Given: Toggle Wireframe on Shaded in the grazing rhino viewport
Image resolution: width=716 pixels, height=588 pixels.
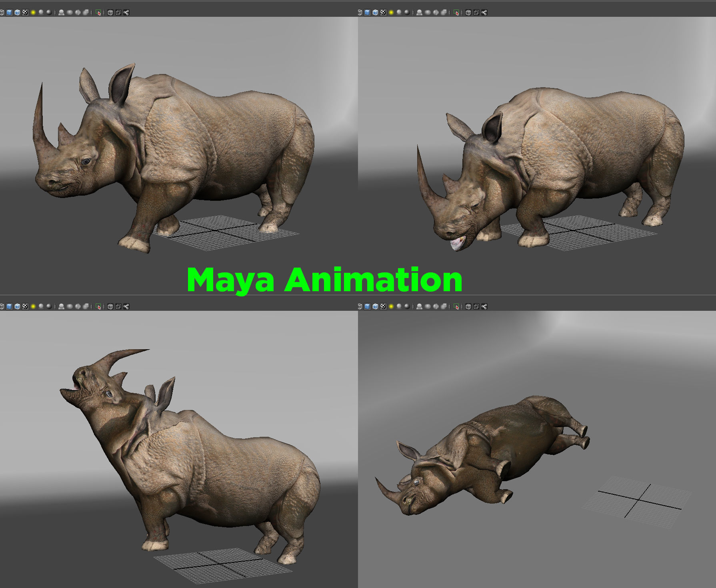Looking at the screenshot, I should (375, 12).
